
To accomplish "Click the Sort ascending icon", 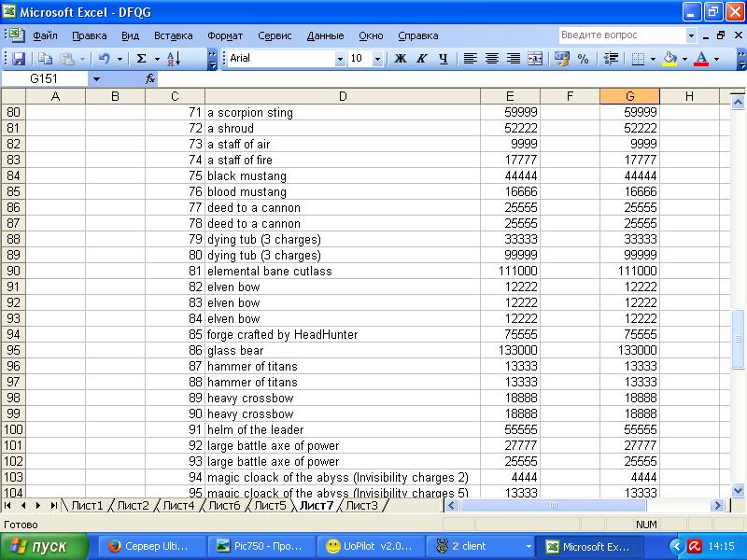I will (174, 59).
